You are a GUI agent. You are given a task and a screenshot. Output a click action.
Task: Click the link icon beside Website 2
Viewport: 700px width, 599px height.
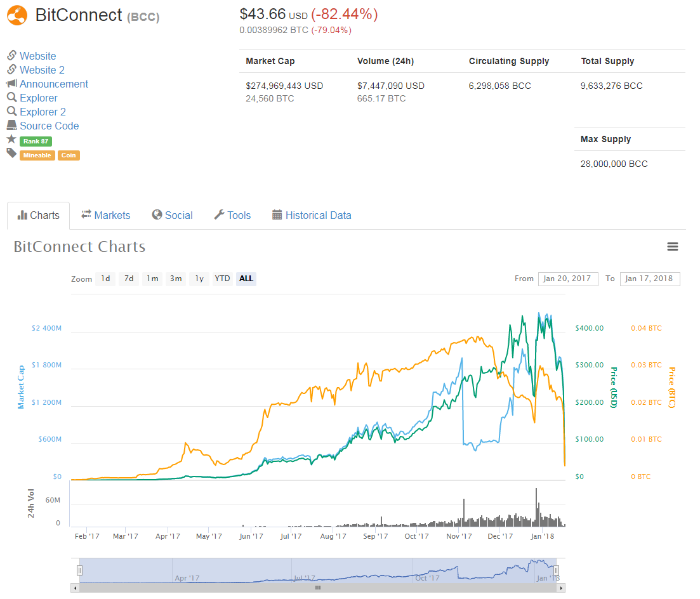click(x=11, y=69)
